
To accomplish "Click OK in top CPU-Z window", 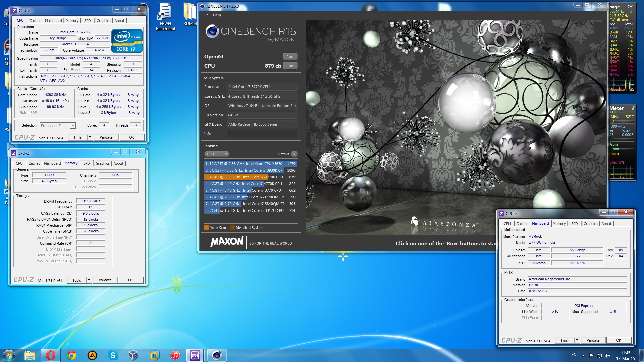I will click(x=132, y=137).
